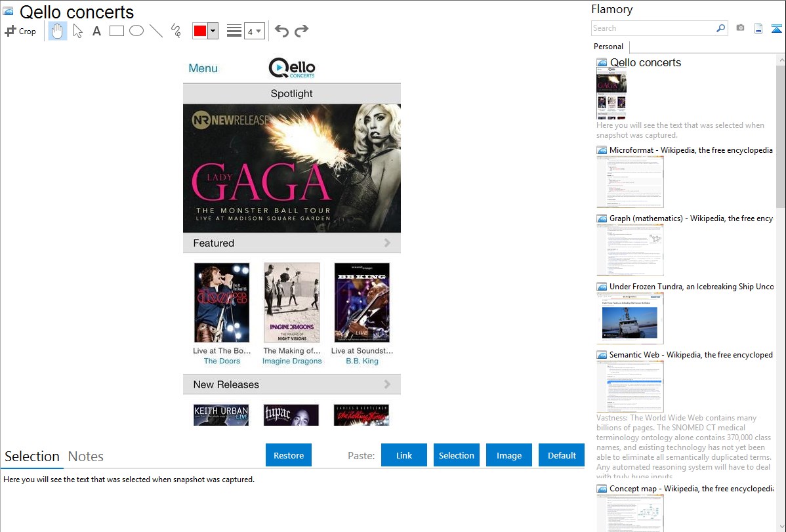Viewport: 786px width, 532px height.
Task: Click the magnifier search icon
Action: [x=721, y=28]
